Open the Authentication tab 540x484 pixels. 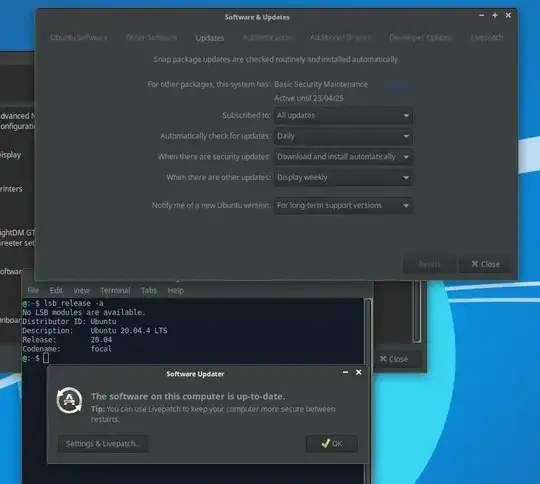267,37
